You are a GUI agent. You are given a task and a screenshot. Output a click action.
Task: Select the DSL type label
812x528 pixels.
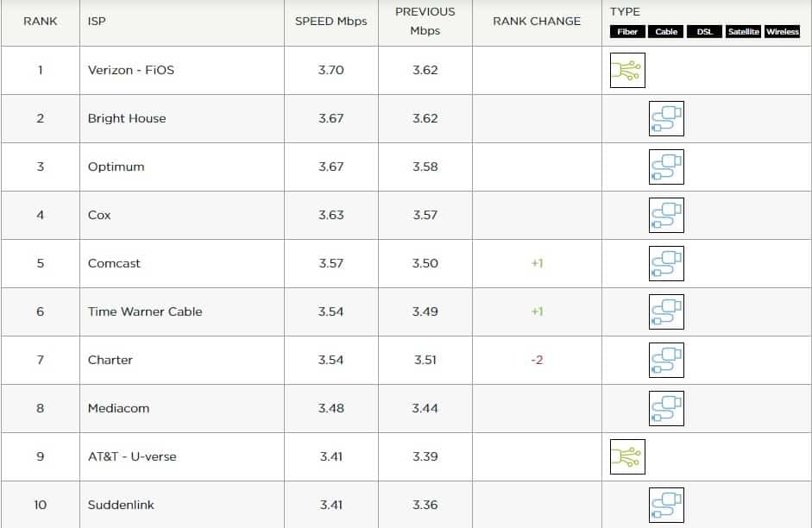(x=704, y=32)
